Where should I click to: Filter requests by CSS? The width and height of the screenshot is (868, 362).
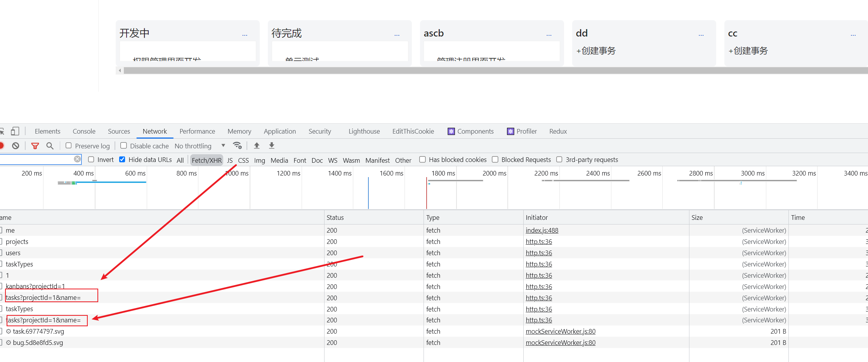(243, 160)
